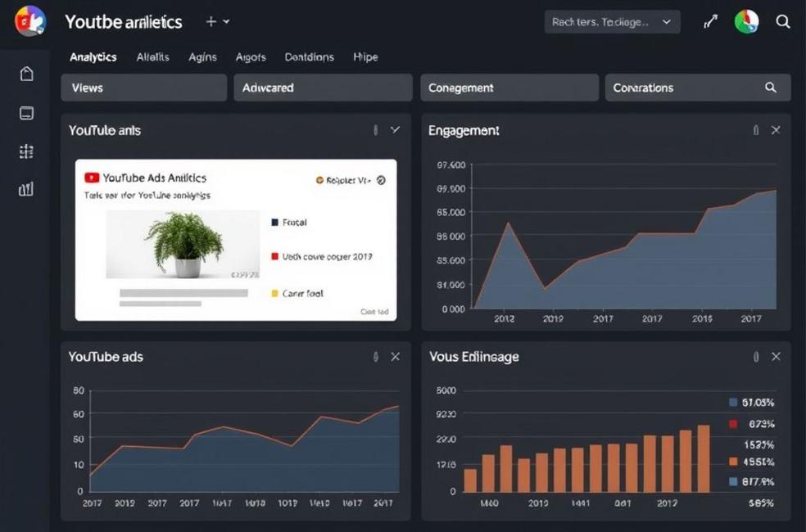
Task: Click the expand arrows icon in header
Action: (710, 22)
